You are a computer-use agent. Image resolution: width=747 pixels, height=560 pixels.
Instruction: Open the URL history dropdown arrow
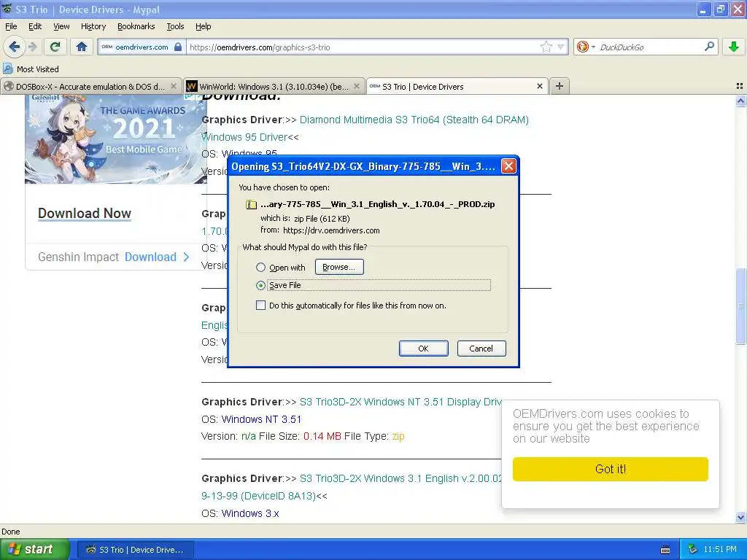tap(560, 47)
